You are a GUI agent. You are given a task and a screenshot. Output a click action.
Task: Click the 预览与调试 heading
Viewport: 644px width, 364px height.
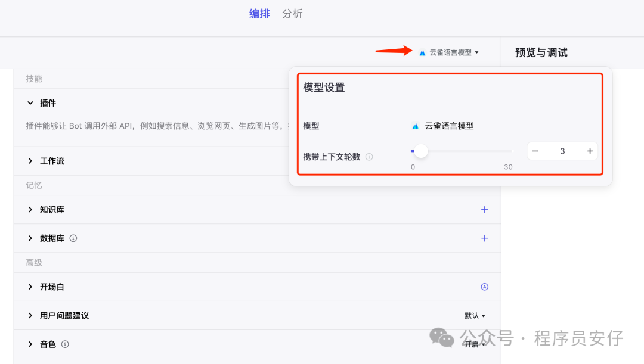[541, 52]
